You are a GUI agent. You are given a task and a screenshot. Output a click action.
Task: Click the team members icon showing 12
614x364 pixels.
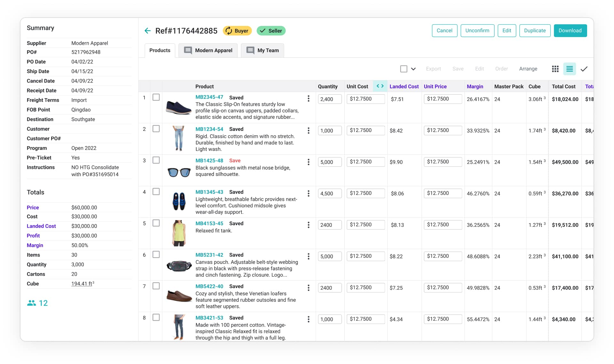[32, 303]
